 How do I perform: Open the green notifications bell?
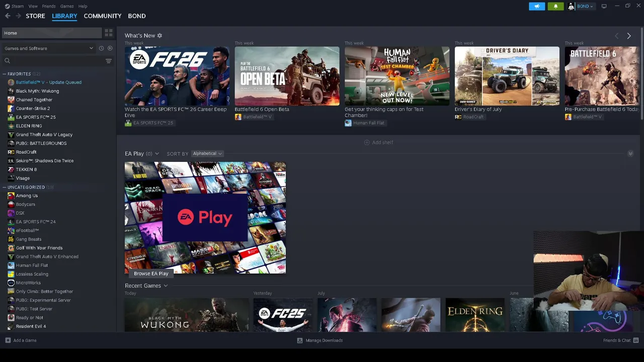(555, 6)
